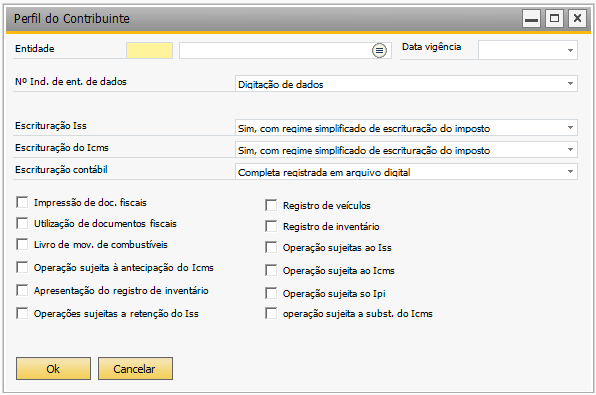Toggle Operações sujeitas a retenção do Iss
Viewport: 596px width, 395px height.
(x=22, y=313)
